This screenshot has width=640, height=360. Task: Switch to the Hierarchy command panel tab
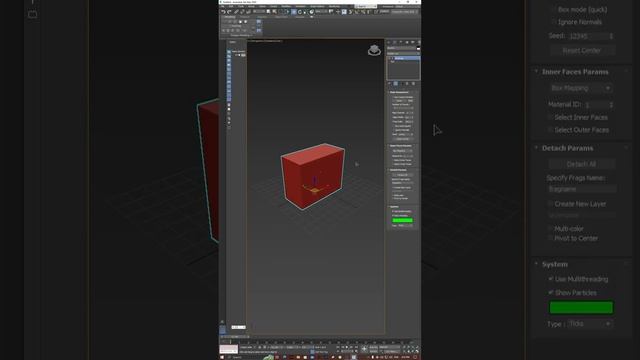point(401,42)
